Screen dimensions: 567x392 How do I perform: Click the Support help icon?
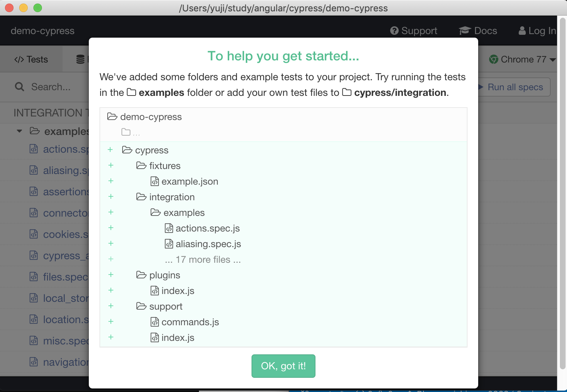tap(394, 31)
